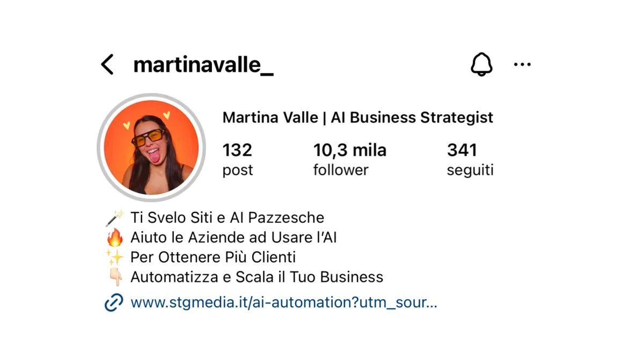Tap the "Ti Svelo Siti e AI Pazzesche" line
Image resolution: width=644 pixels, height=362 pixels.
click(227, 218)
